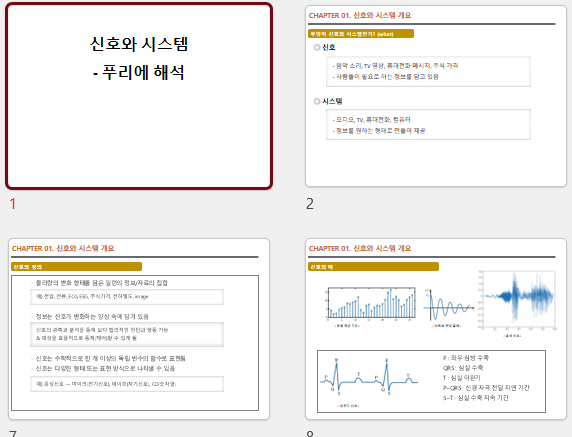Select slide 7 thumbnail with bordered text list
The width and height of the screenshot is (572, 437).
click(139, 329)
